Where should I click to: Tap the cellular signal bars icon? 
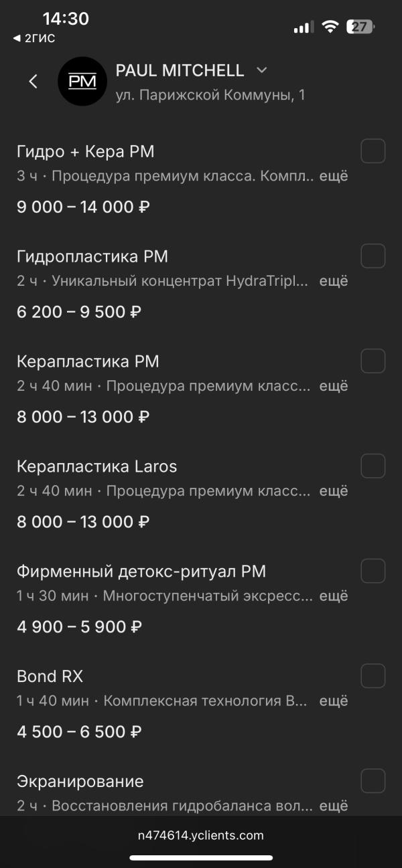[303, 27]
